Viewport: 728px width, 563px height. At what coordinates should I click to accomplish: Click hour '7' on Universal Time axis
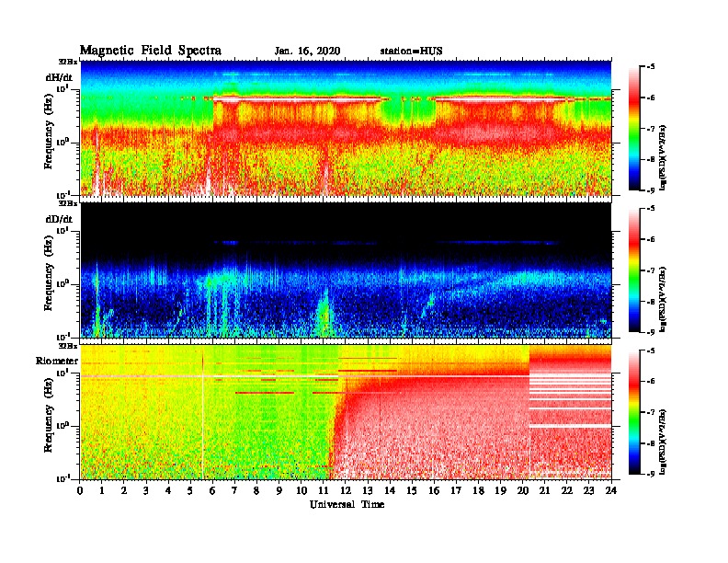[234, 490]
